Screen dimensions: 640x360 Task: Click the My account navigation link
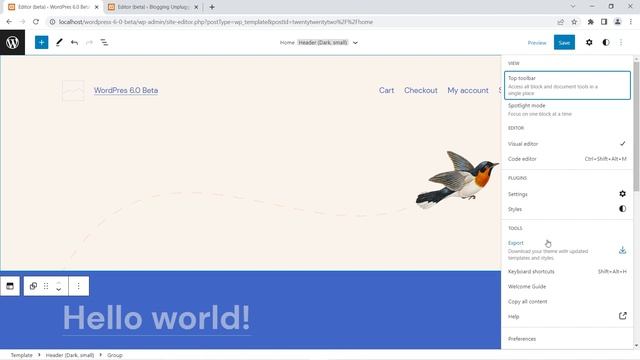[468, 90]
